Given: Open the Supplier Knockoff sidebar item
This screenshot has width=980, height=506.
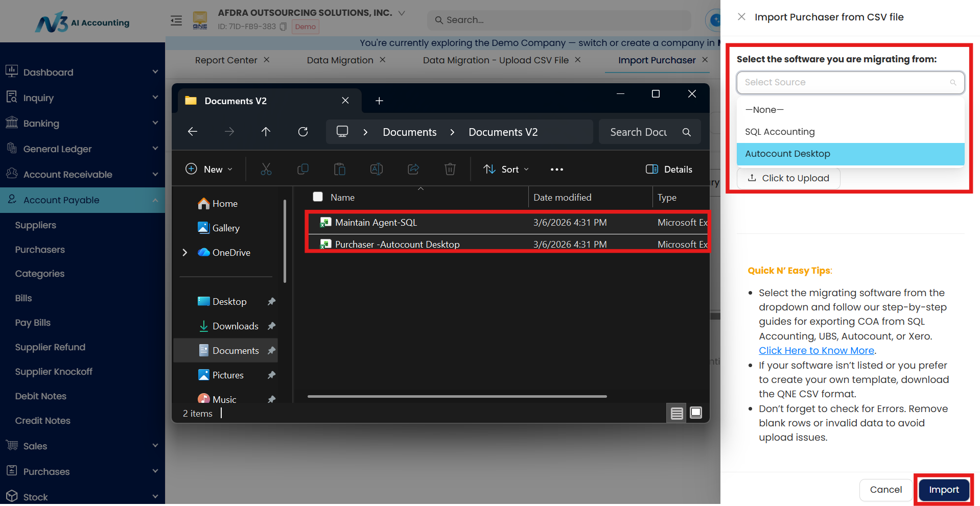Looking at the screenshot, I should pos(54,372).
